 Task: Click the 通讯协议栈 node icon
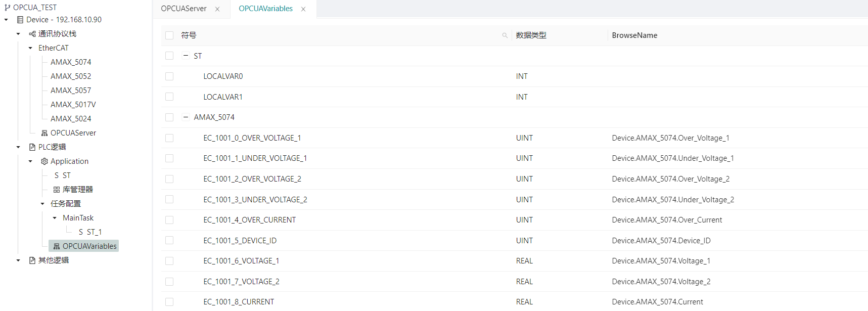(x=32, y=34)
